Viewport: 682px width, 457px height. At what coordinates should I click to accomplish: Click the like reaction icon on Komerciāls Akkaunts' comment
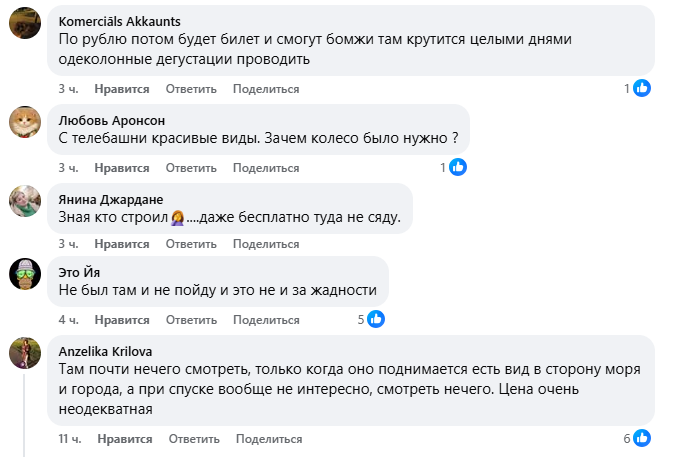click(643, 89)
